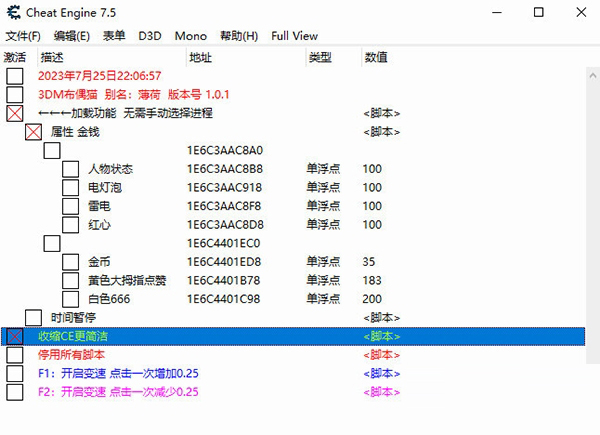Click scrollbar up arrow of address list
The height and width of the screenshot is (435, 600).
pos(593,76)
